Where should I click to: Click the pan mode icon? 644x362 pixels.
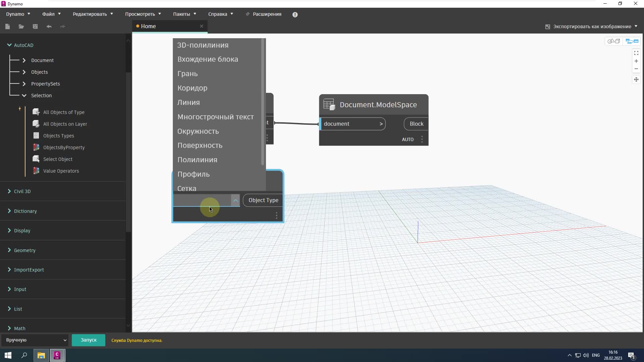click(x=636, y=79)
